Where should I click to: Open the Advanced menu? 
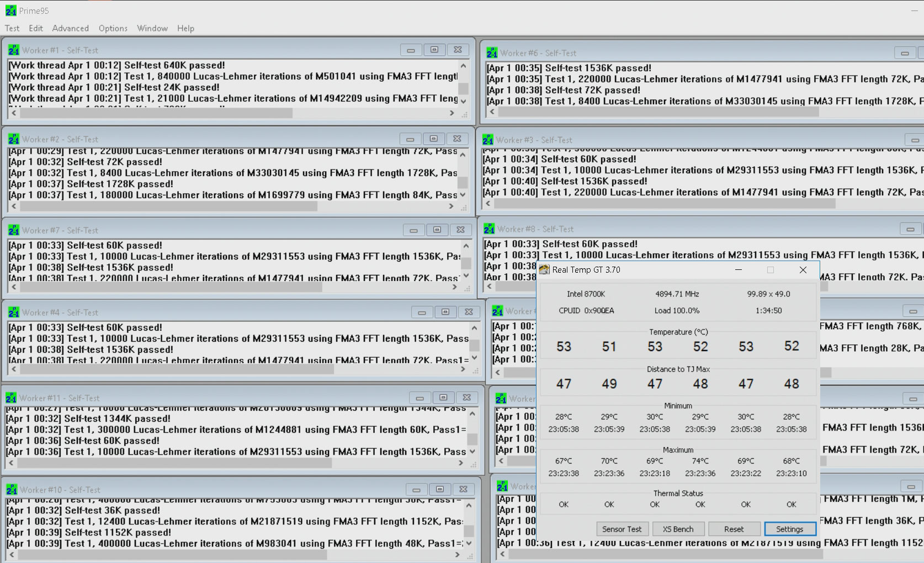(x=70, y=28)
